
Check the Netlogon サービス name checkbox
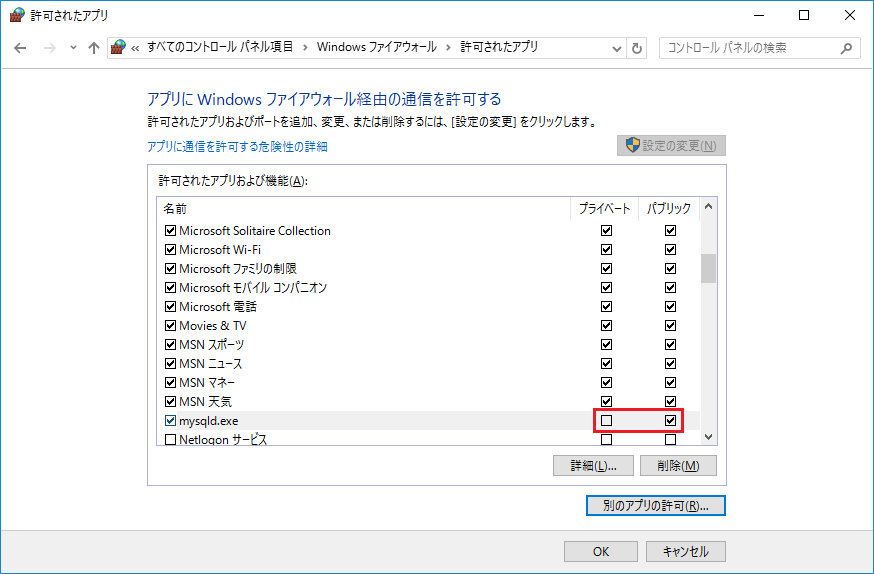pyautogui.click(x=171, y=439)
